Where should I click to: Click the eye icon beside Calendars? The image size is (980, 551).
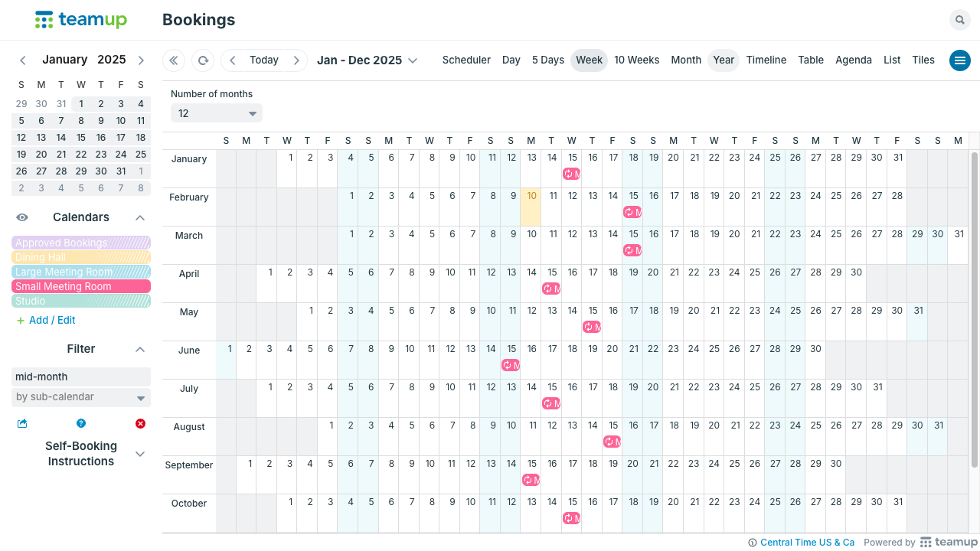coord(22,217)
